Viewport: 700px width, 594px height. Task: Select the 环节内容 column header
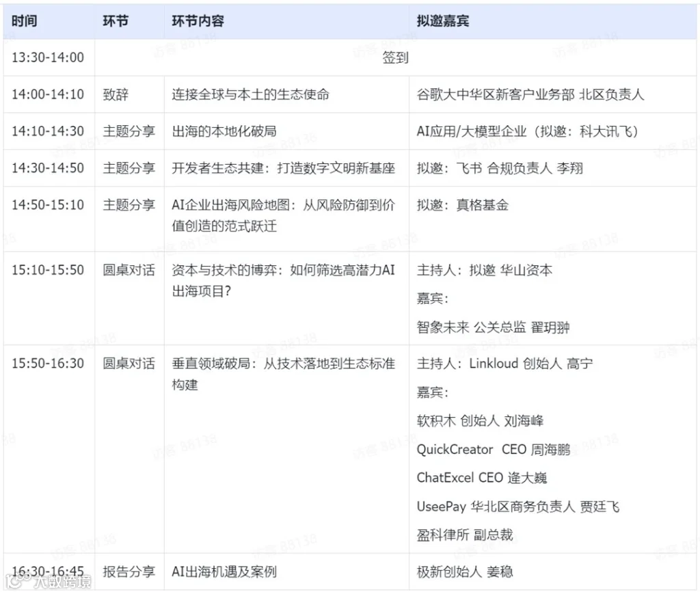(198, 21)
